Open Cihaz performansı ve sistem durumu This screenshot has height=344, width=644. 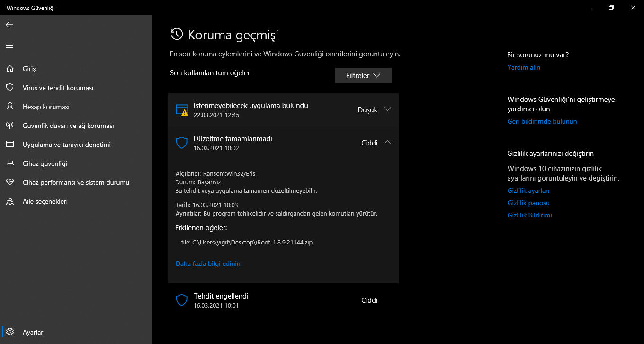[x=76, y=182]
